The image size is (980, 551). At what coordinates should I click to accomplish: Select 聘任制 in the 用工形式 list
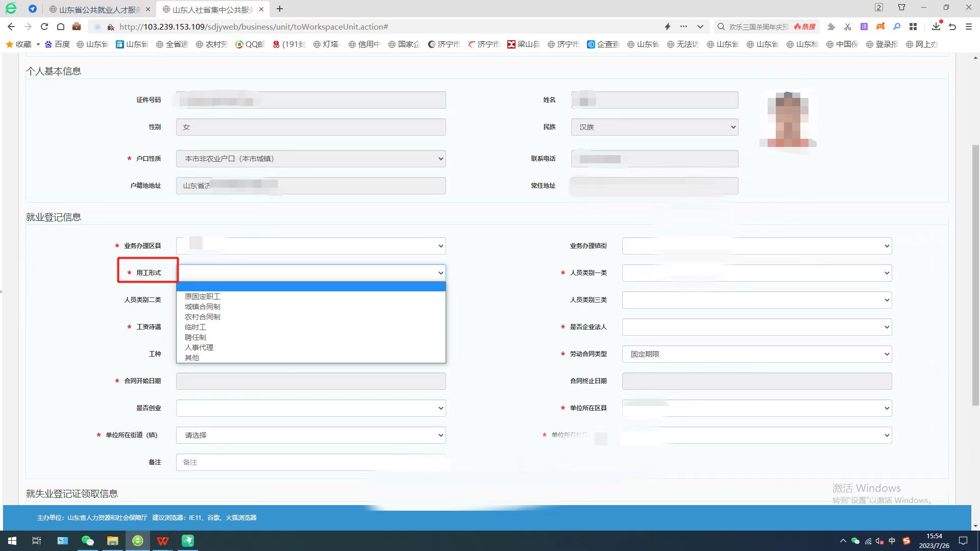(x=311, y=337)
